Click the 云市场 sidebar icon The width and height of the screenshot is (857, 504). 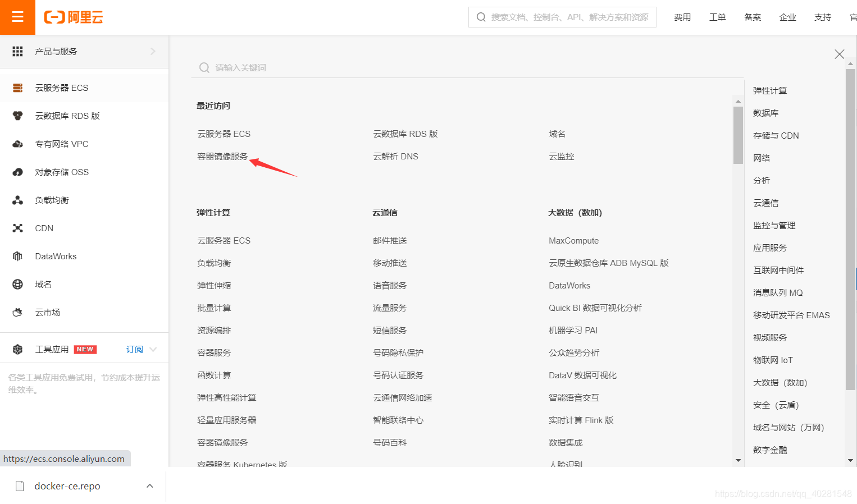(18, 312)
